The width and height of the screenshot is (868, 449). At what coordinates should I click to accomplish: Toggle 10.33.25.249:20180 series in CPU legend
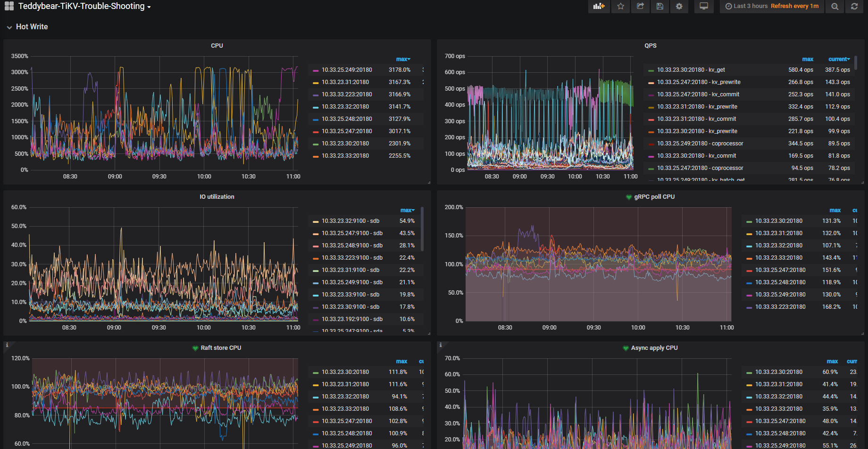tap(347, 70)
